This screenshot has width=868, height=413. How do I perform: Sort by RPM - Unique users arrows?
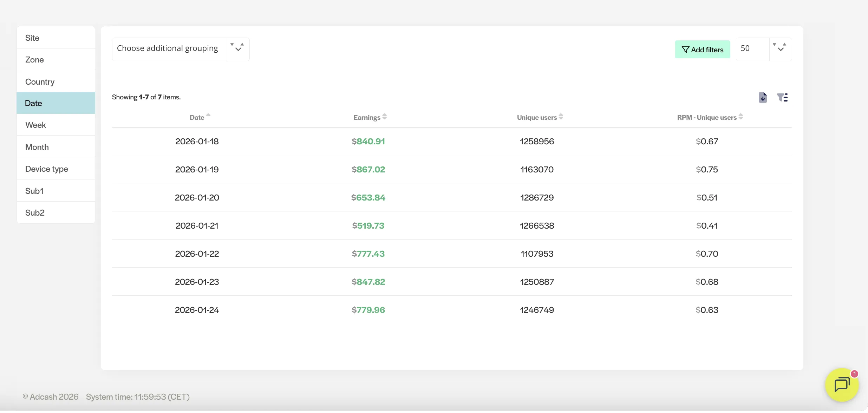tap(741, 117)
